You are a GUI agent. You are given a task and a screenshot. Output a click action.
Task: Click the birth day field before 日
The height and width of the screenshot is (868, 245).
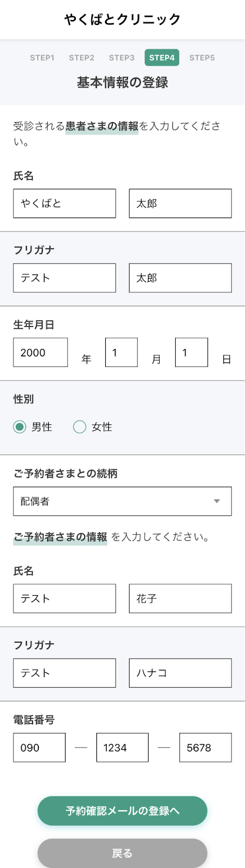191,353
